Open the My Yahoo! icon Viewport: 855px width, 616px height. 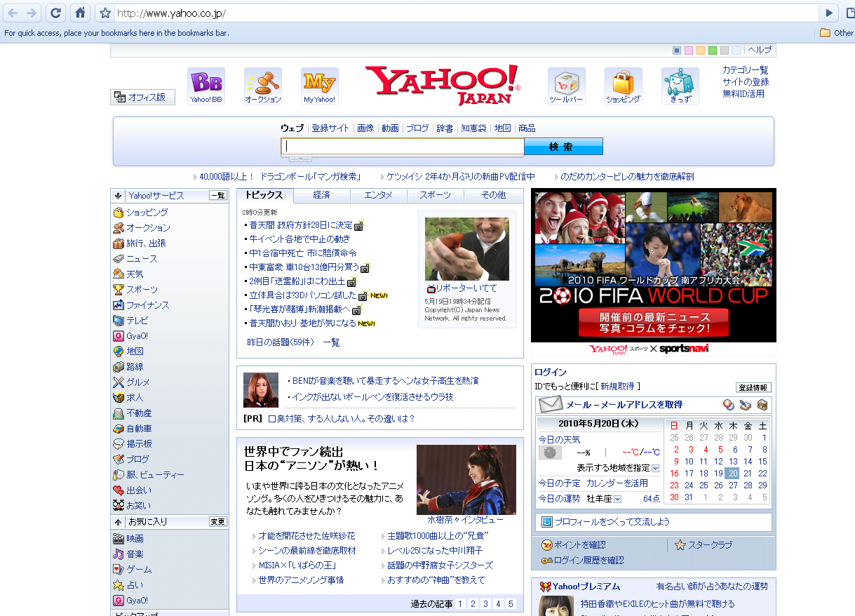pos(319,83)
